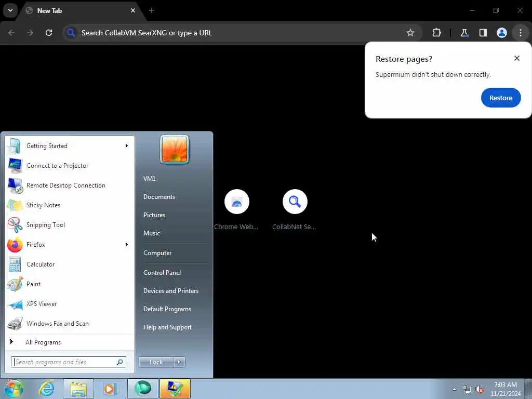The width and height of the screenshot is (532, 399).
Task: Click the muted volume tray icon
Action: point(480,390)
